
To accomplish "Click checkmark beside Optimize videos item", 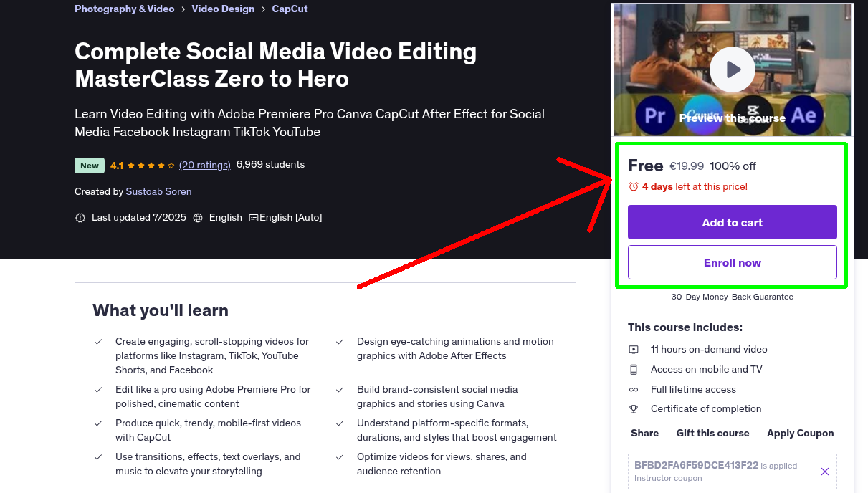I will (x=340, y=457).
